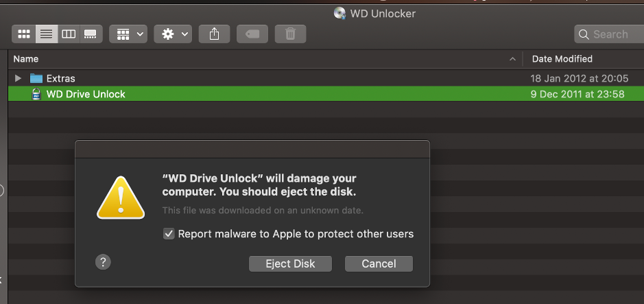This screenshot has width=644, height=304.
Task: Click the Trash toolbar icon
Action: 290,34
